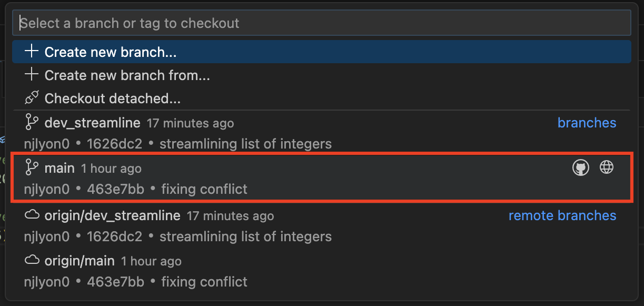Open the branches link
644x306 pixels.
coord(587,122)
